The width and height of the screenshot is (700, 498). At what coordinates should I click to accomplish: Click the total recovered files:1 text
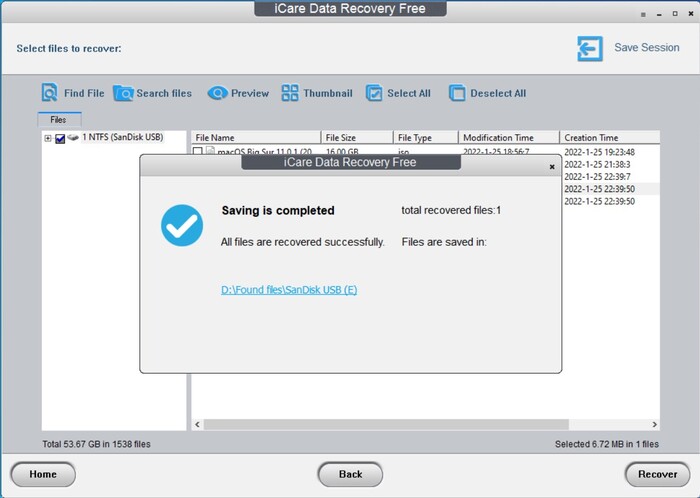(451, 210)
